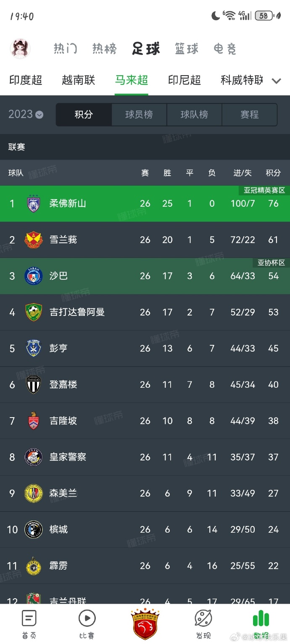Expand the league list chevron beside 科威特联

pyautogui.click(x=276, y=81)
